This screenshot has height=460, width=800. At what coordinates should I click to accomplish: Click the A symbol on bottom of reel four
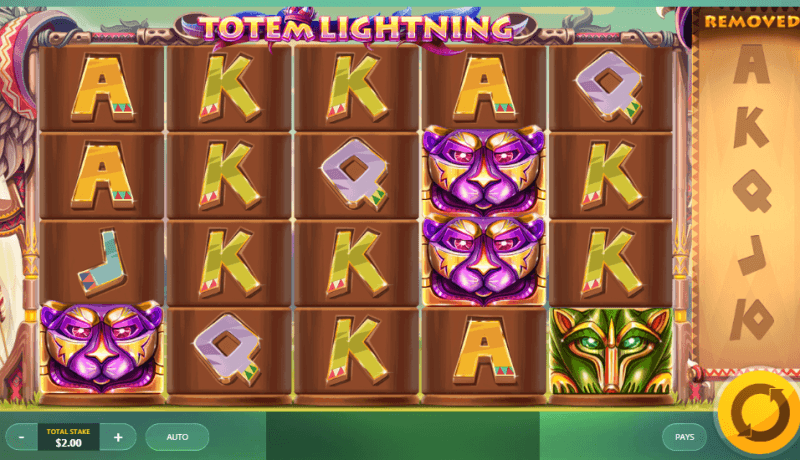click(x=484, y=350)
